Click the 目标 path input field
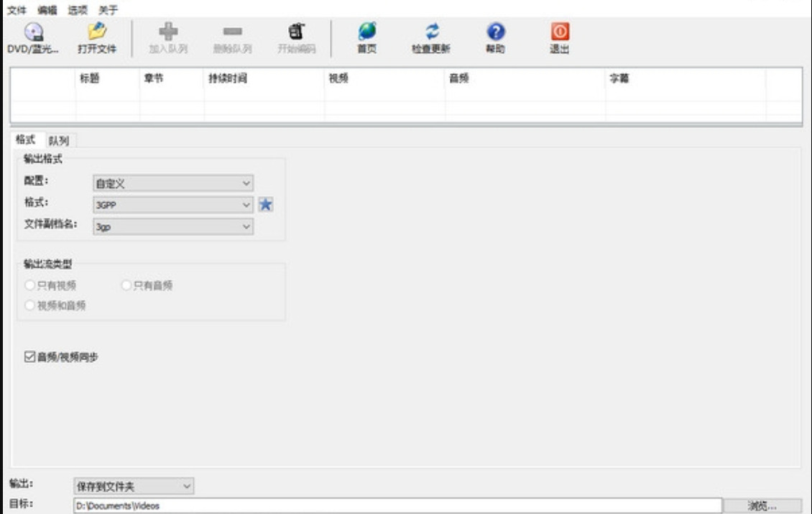The height and width of the screenshot is (514, 812). click(397, 505)
